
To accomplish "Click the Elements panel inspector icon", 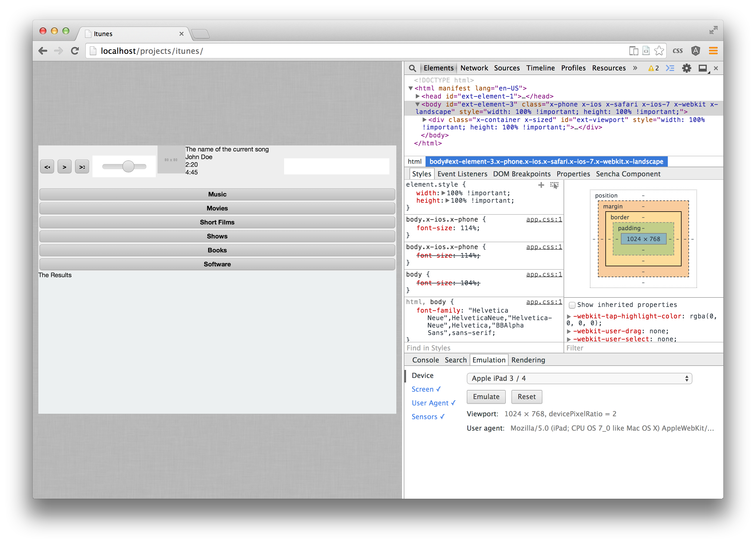I will coord(411,68).
